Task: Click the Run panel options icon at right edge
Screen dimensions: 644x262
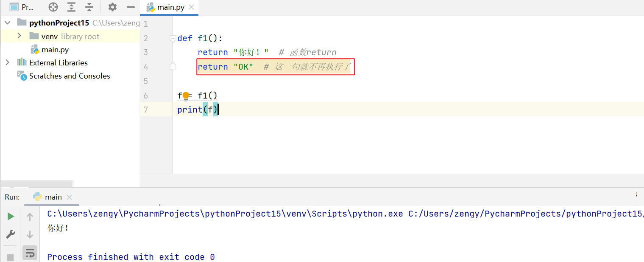Action: click(637, 194)
